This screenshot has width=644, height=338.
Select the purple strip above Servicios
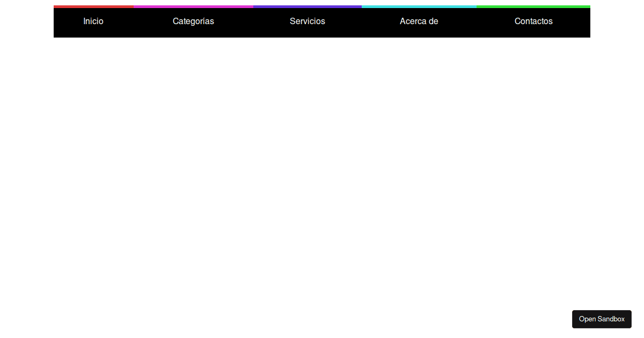click(x=307, y=6)
